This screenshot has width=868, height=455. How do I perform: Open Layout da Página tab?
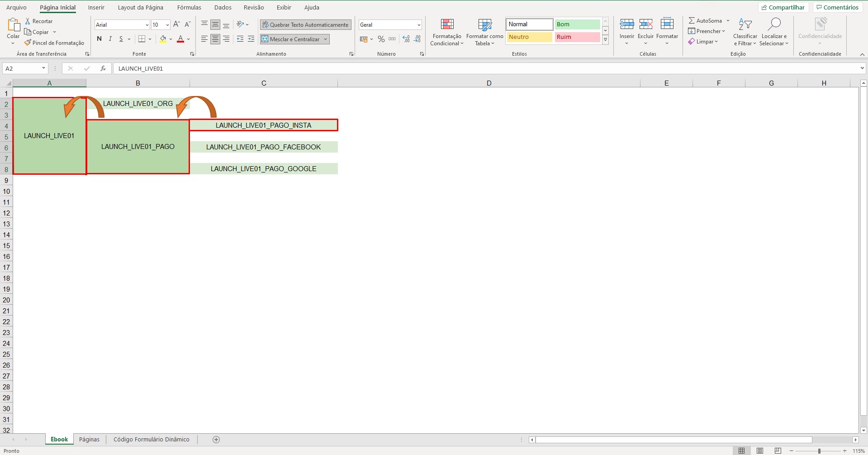click(x=141, y=7)
